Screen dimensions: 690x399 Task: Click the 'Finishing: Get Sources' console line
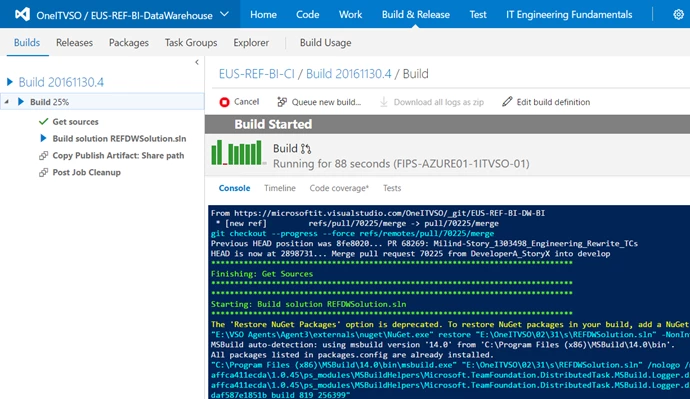tap(262, 274)
